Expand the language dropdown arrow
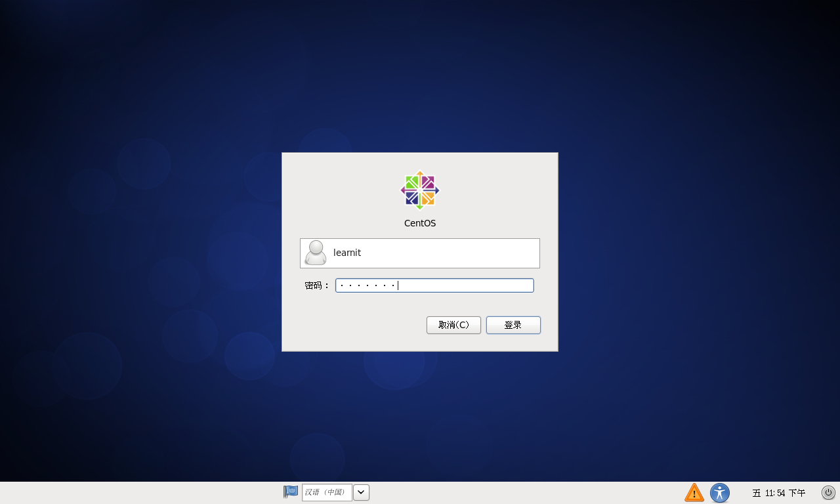 point(361,492)
